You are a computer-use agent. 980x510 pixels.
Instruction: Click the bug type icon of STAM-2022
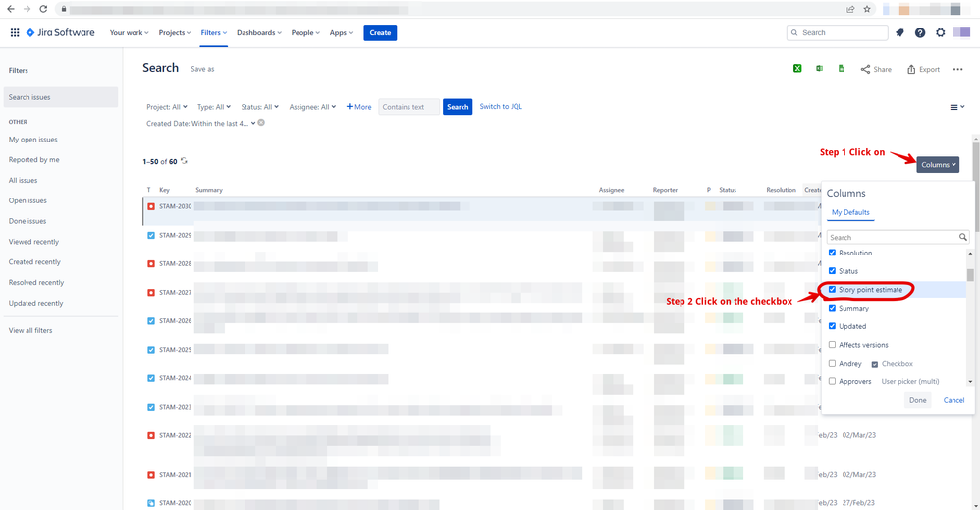[x=150, y=435]
